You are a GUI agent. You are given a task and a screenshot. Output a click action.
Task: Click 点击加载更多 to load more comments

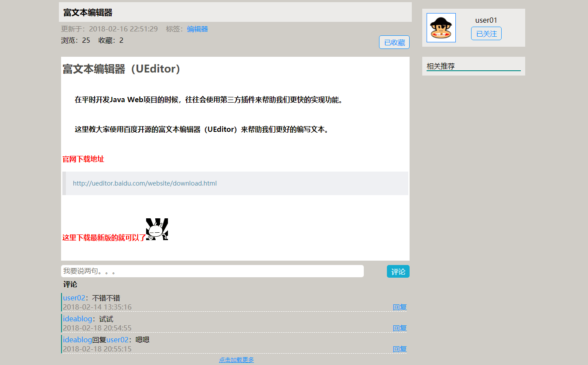[x=236, y=360]
